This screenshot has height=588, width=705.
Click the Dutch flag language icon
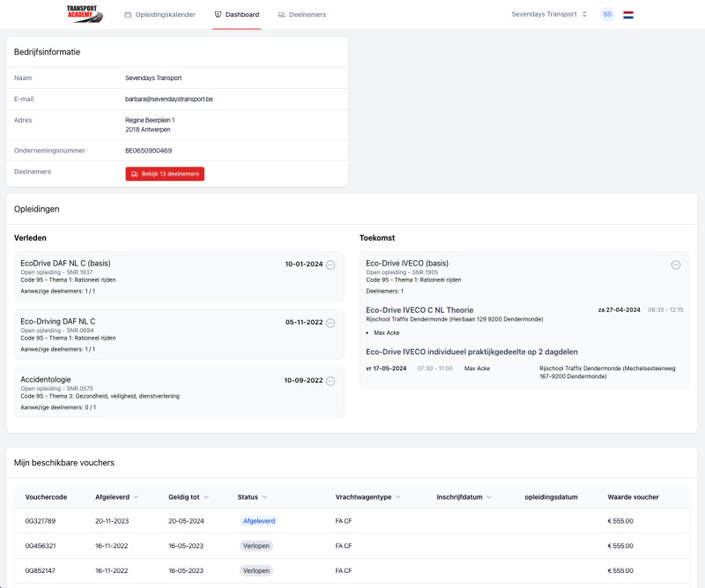628,15
